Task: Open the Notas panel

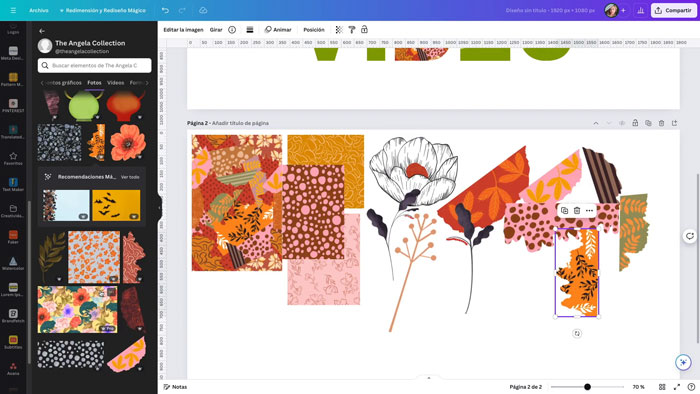Action: 175,387
